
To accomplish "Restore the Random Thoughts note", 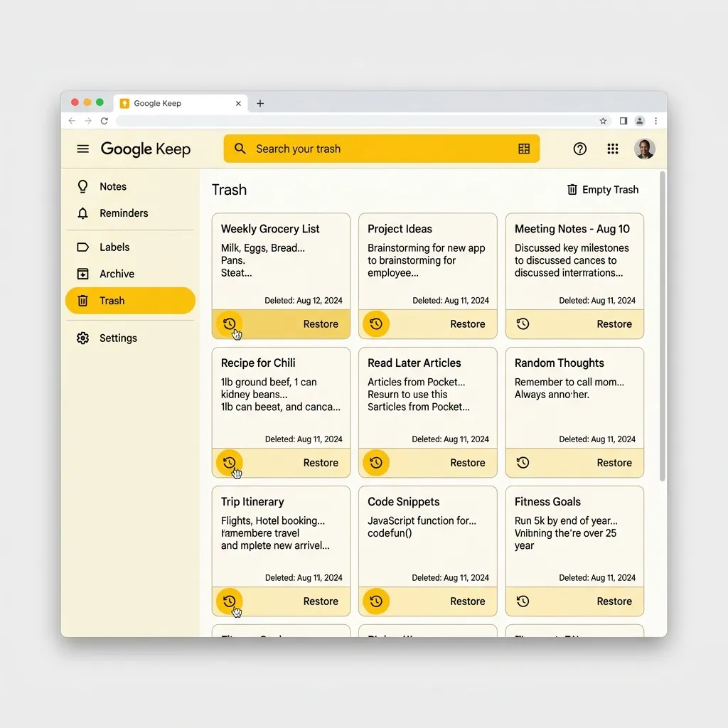I will (614, 462).
